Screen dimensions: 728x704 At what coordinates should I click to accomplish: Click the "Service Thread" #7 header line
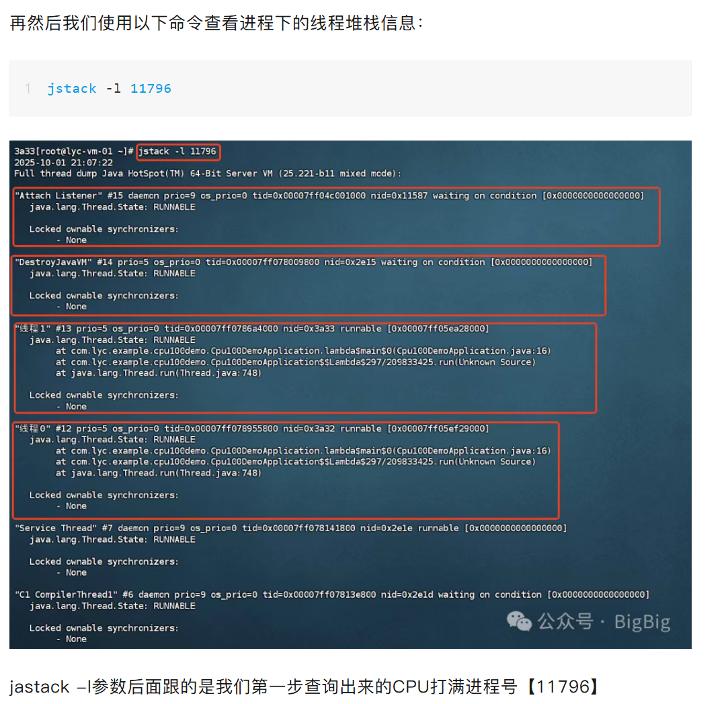pos(290,528)
